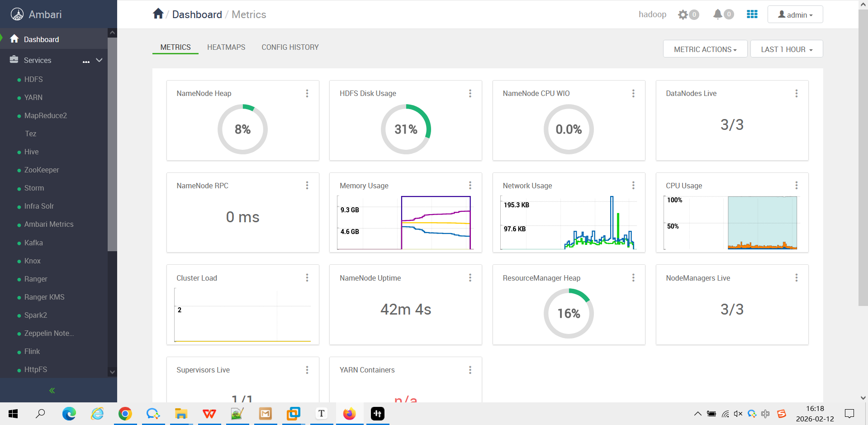Open CPU Usage widget options menu

click(x=796, y=186)
